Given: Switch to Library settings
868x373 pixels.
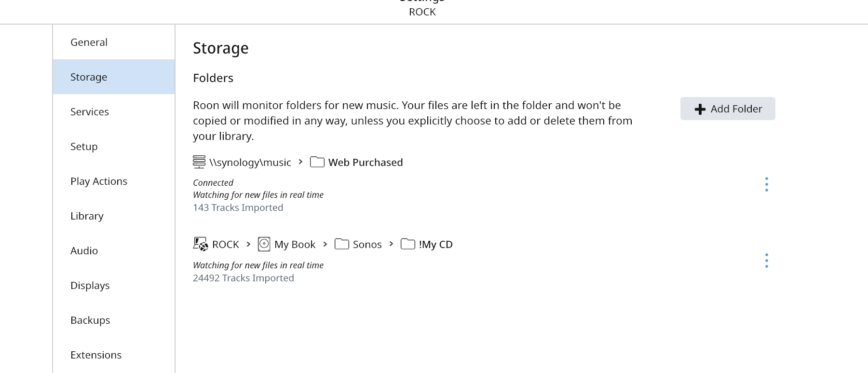Looking at the screenshot, I should 87,216.
